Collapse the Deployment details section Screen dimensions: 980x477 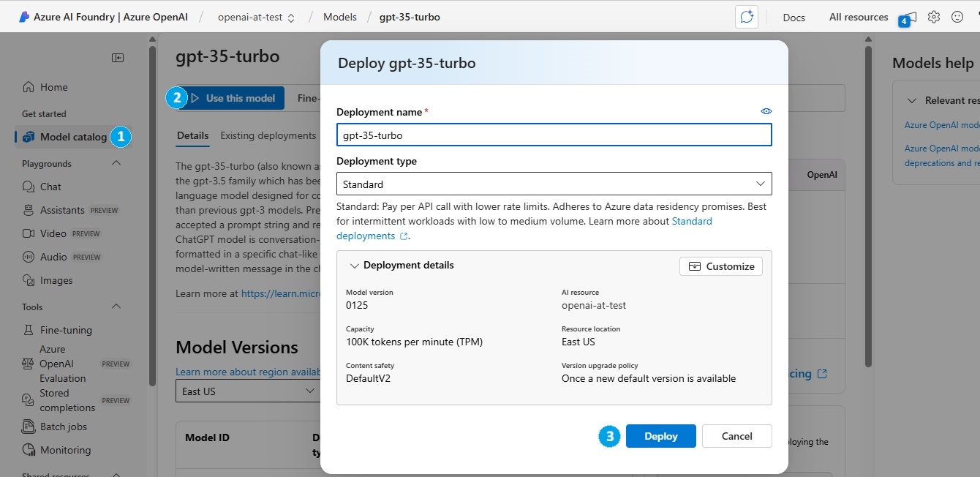[355, 266]
